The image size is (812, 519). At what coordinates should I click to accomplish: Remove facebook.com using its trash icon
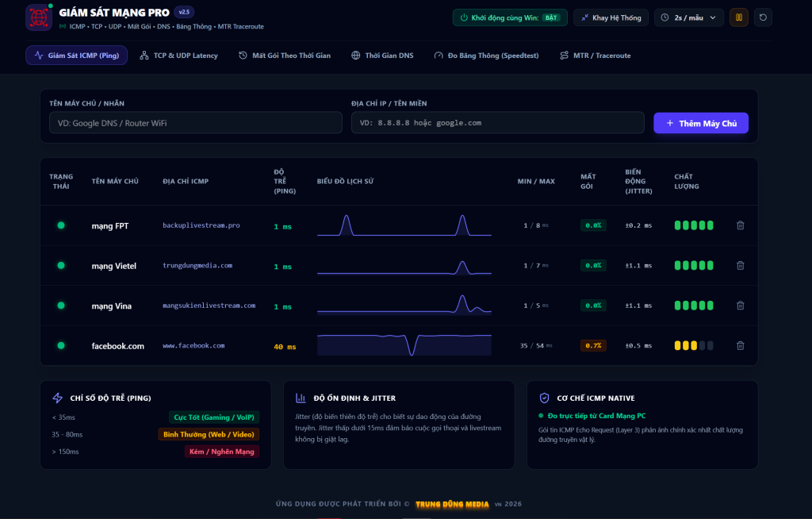tap(740, 345)
